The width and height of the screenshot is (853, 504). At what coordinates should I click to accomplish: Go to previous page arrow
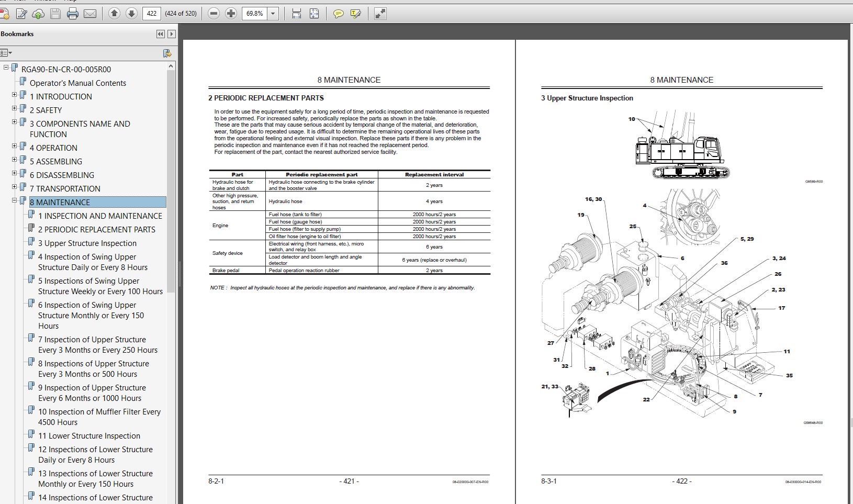[x=114, y=14]
